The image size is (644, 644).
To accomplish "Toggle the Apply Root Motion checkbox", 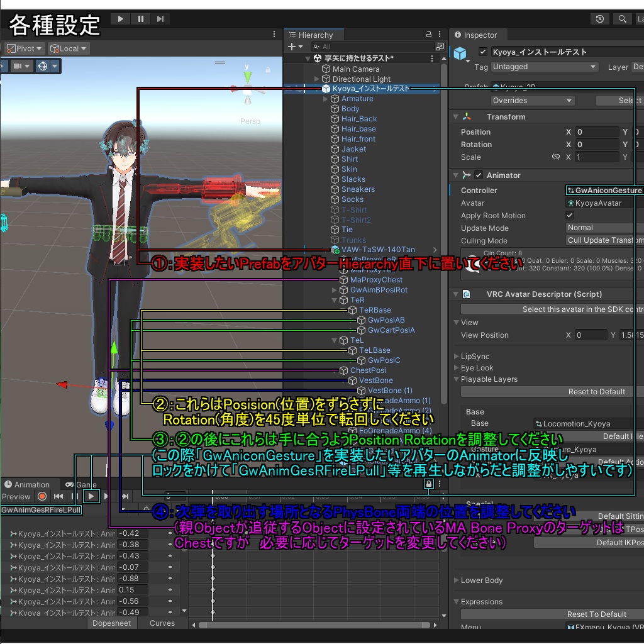I will tap(569, 215).
